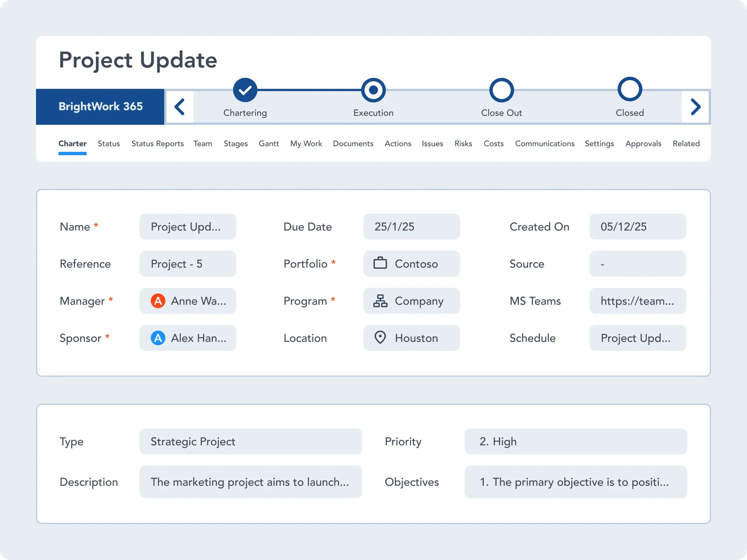Click the Contoso portfolio briefcase icon
The image size is (747, 560).
(380, 263)
